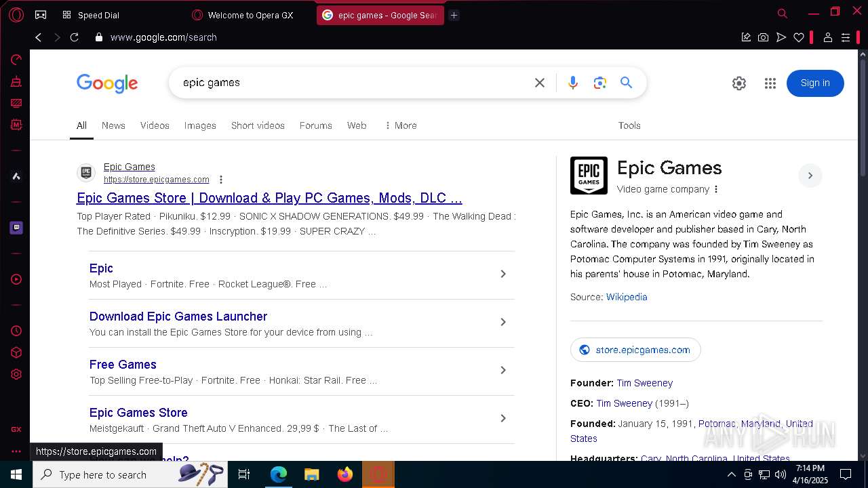Click the store.epicgames.com chip button

[x=635, y=350]
